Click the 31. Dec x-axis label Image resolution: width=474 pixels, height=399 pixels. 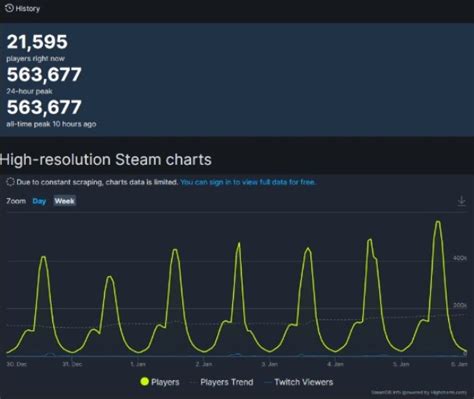click(x=72, y=364)
